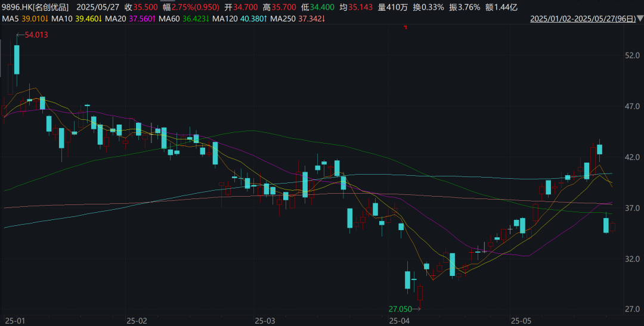Click the turnover amount 额 1.44亿

click(x=501, y=7)
